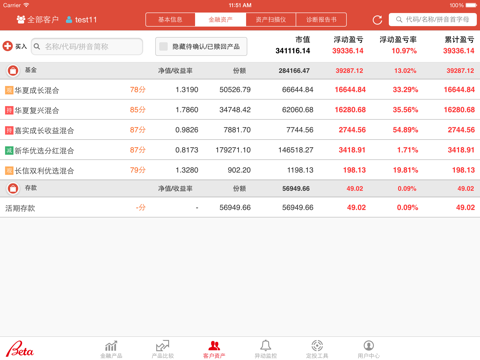Open fund row 长信双利优选混合
The image size is (480, 360).
(x=240, y=170)
